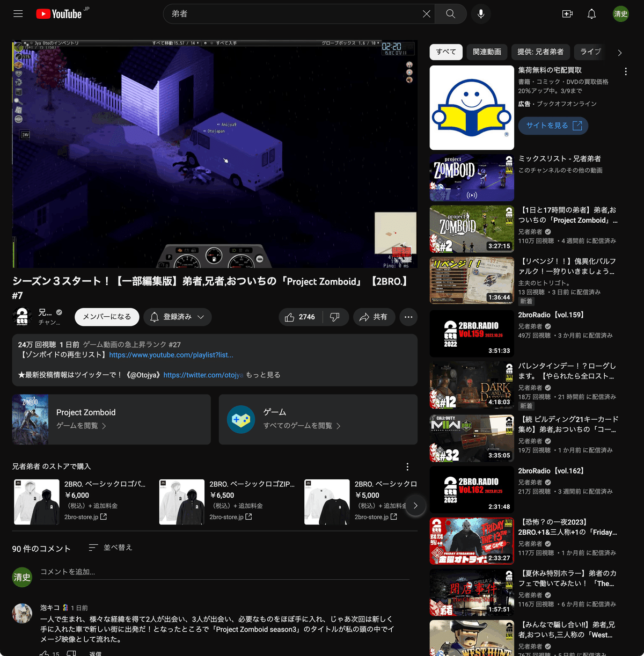Viewport: 644px width, 656px height.
Task: Open the notifications bell
Action: click(x=591, y=14)
